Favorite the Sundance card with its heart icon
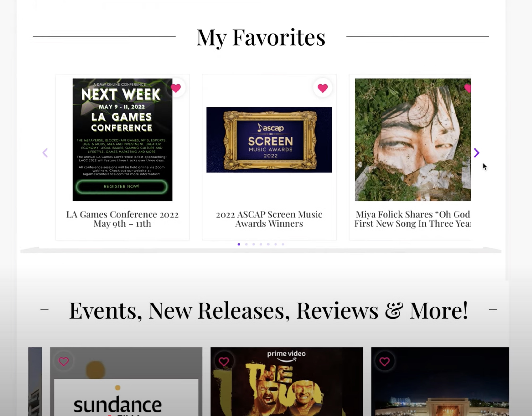The width and height of the screenshot is (532, 416). click(64, 361)
